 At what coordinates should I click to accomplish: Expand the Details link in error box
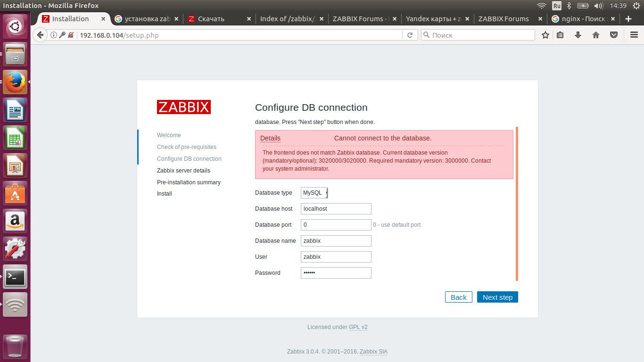tap(270, 138)
